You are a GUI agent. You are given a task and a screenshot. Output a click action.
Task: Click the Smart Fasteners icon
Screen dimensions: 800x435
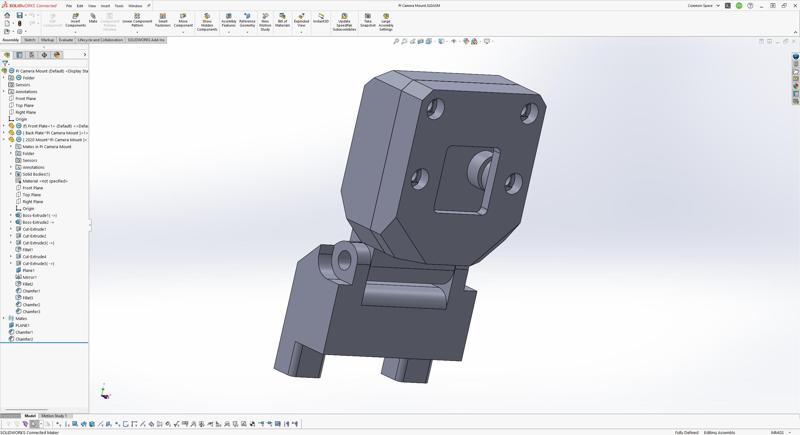pos(162,21)
